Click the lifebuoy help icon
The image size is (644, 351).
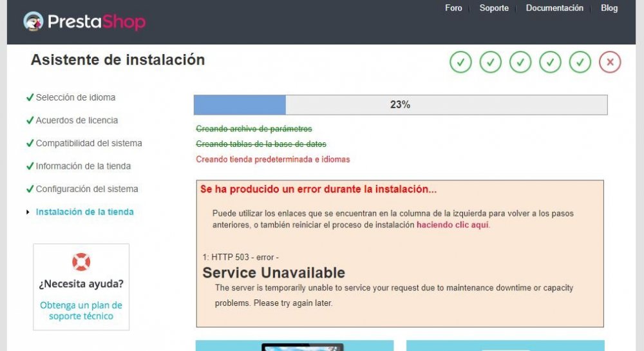pos(81,262)
